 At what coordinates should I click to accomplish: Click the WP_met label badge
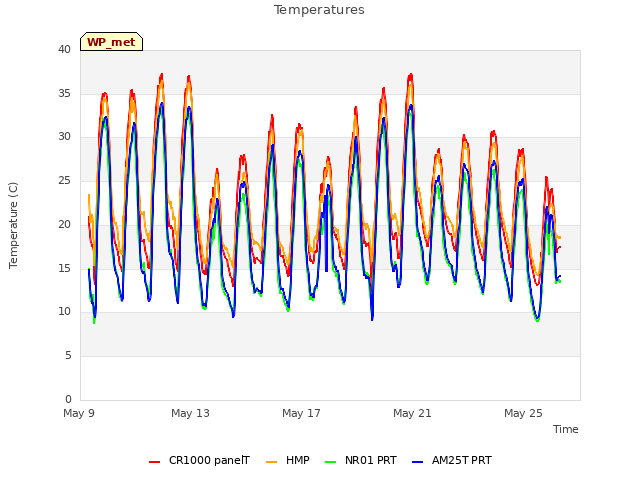coord(111,42)
